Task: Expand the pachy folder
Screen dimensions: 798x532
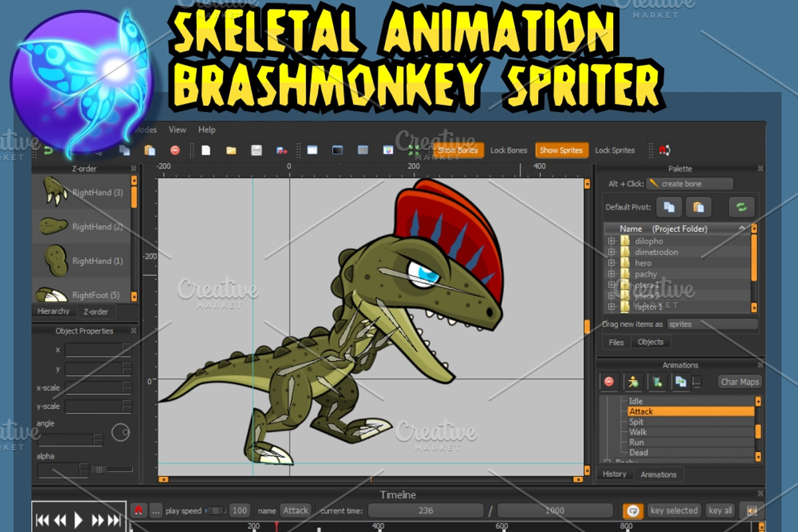Action: click(611, 274)
